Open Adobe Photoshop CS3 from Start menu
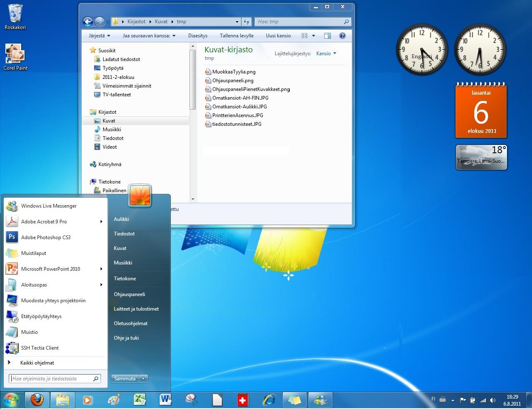 55,237
